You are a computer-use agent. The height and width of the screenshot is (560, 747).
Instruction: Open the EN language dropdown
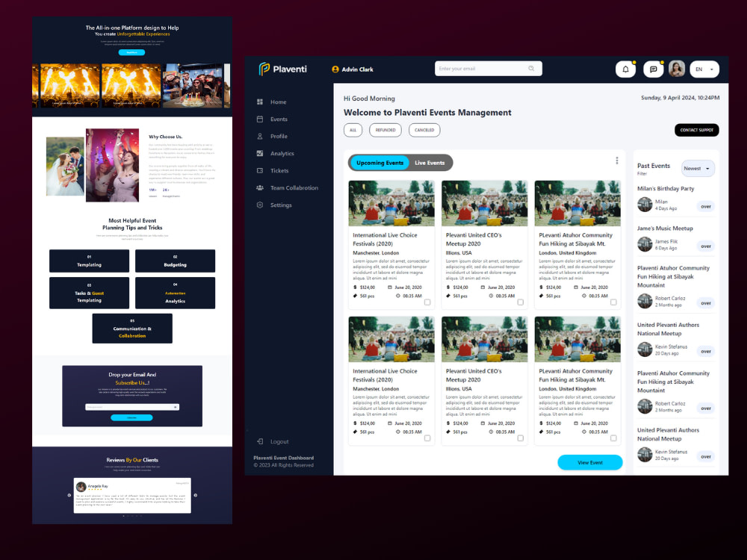point(704,69)
